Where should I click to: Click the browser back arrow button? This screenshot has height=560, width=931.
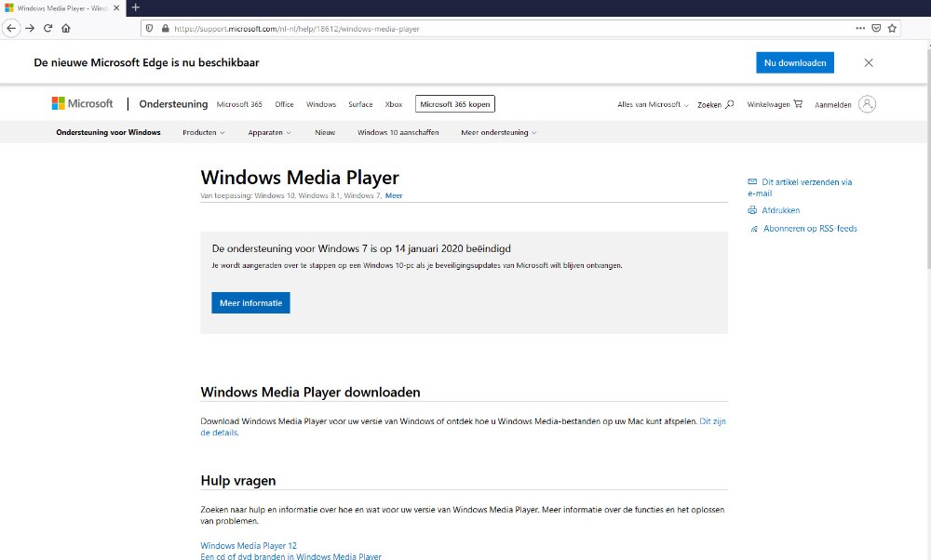point(11,28)
